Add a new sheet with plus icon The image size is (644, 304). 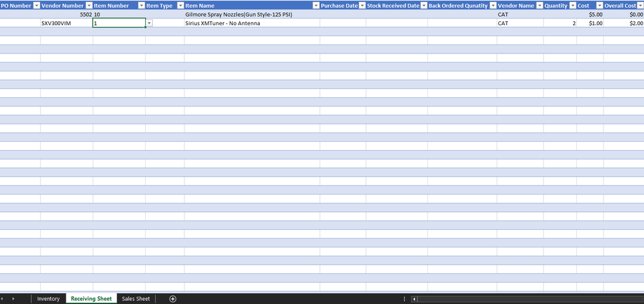173,299
